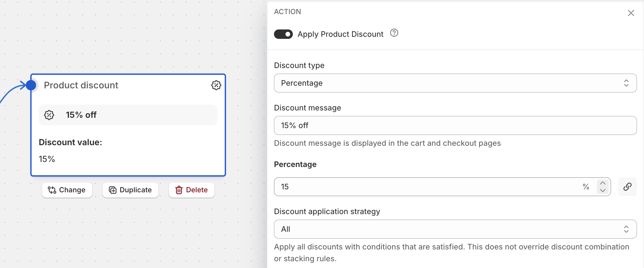Close the Action panel
This screenshot has width=644, height=268.
(x=631, y=13)
